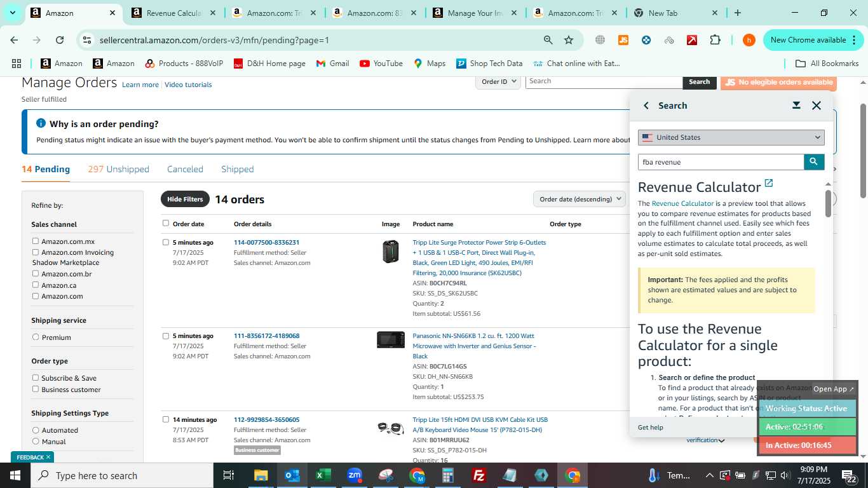Viewport: 868px width, 488px height.
Task: Reload the Seller Central page
Action: 60,40
